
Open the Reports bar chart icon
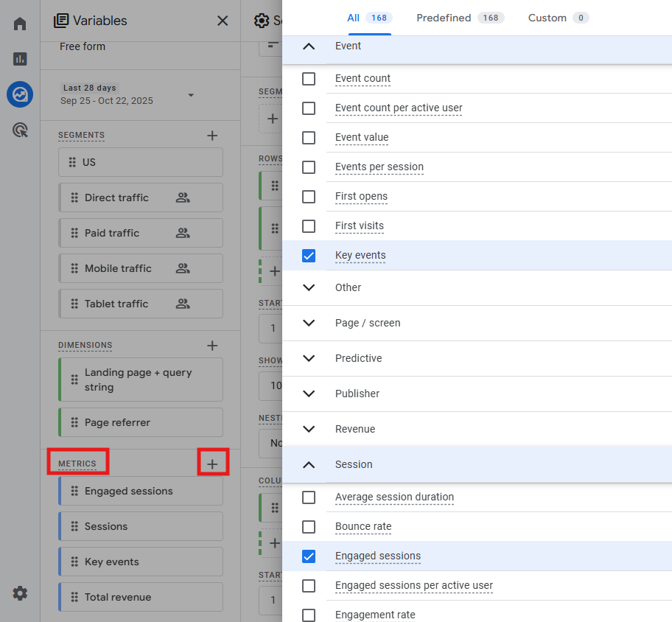(20, 59)
